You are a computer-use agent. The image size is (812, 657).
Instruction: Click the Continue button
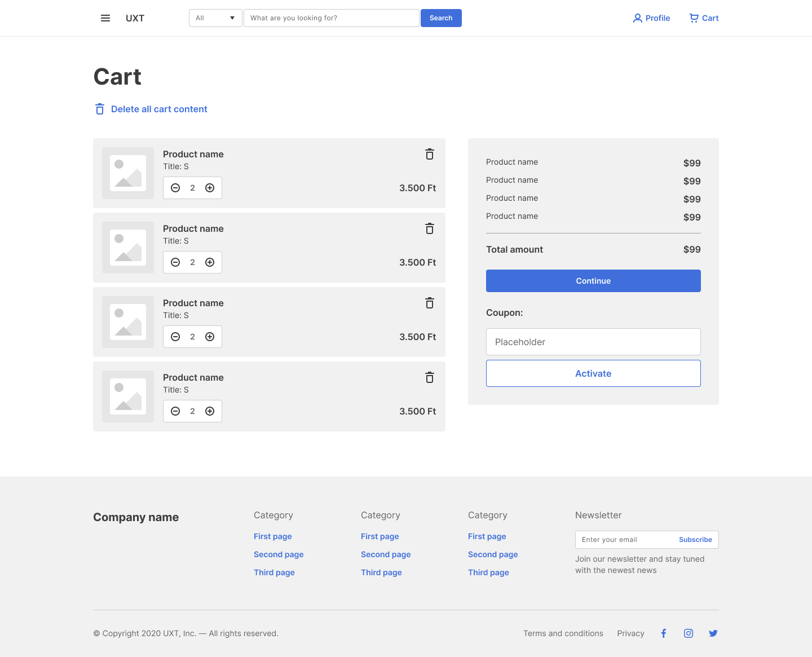(x=593, y=281)
